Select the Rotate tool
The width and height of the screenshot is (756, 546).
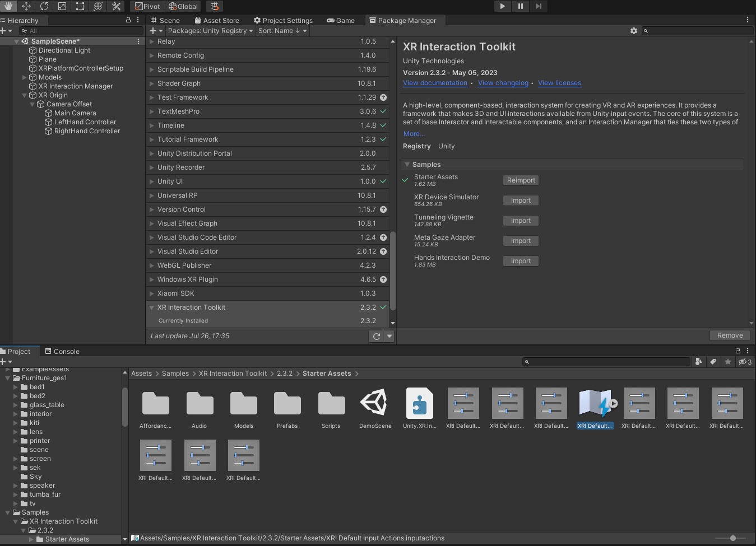[44, 6]
